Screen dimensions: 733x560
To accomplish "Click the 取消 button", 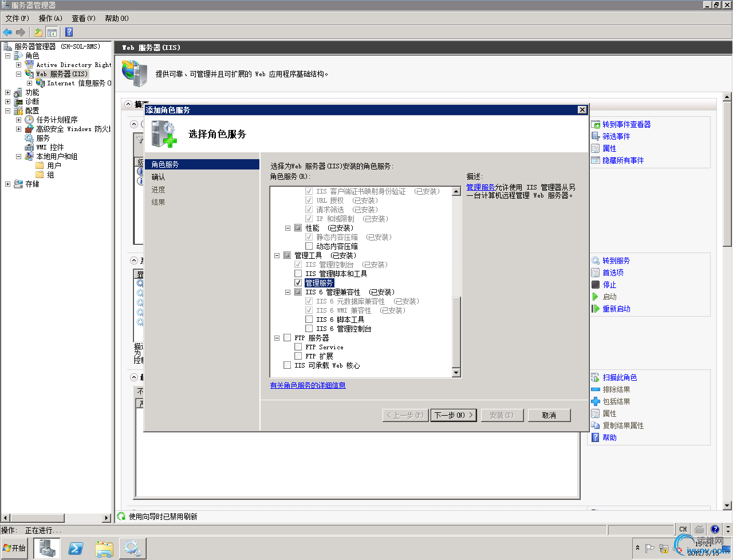I will click(x=549, y=415).
